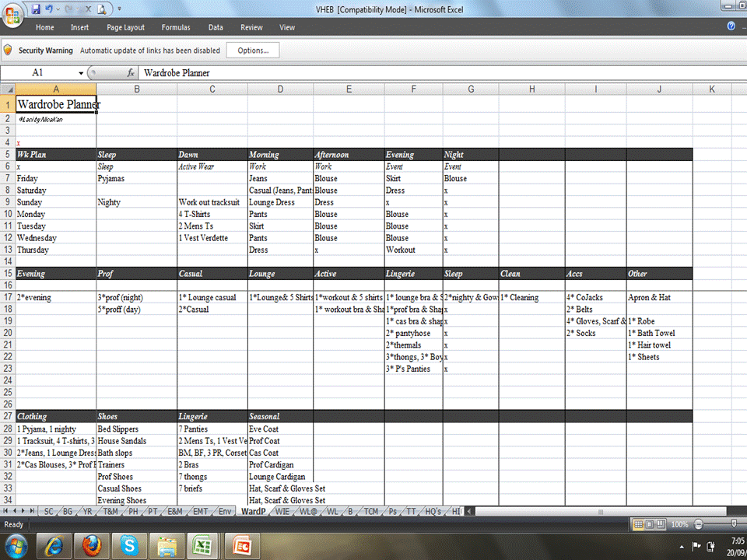Select the cell reading 4* CoJacks

(x=595, y=297)
